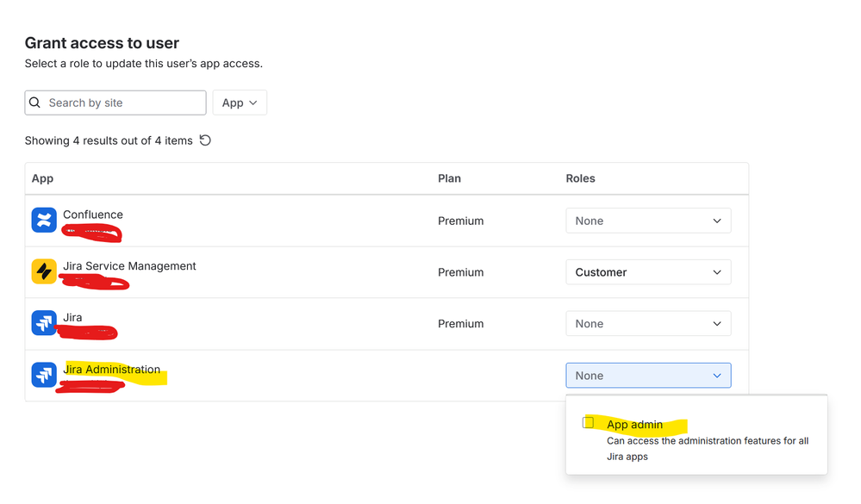Click the Plan column header

(x=449, y=178)
